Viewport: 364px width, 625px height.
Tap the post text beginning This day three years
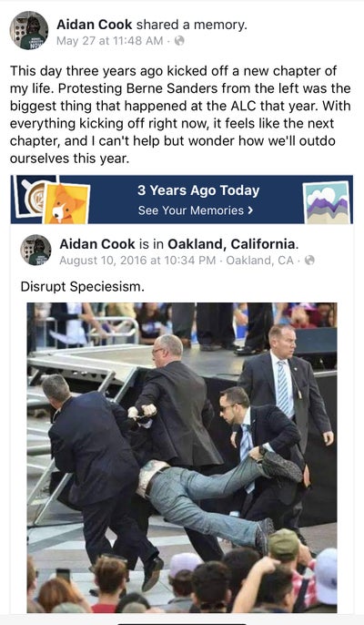(180, 115)
